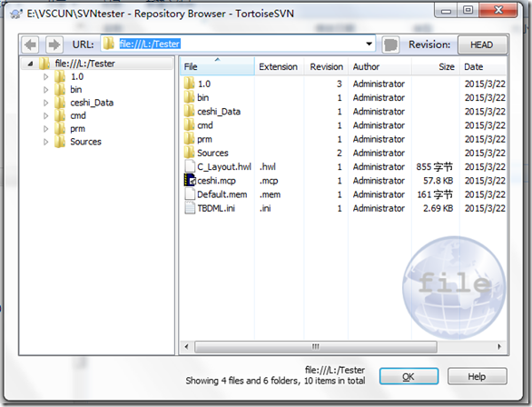Image resolution: width=532 pixels, height=407 pixels.
Task: Click the ceshi.mcp file icon
Action: coord(190,180)
